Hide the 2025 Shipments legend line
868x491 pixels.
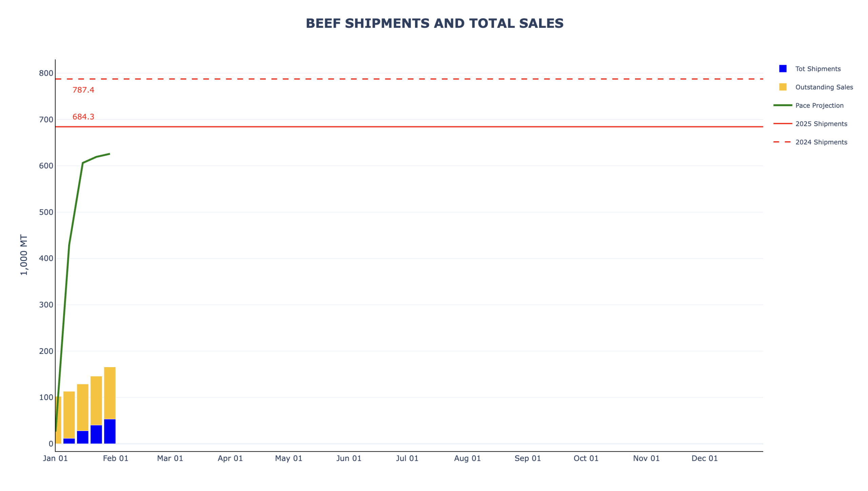tap(821, 124)
